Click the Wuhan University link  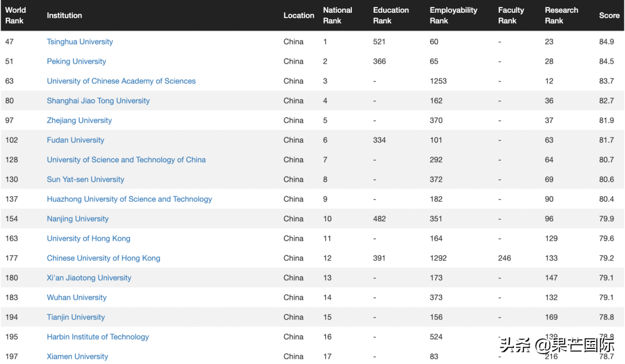76,297
